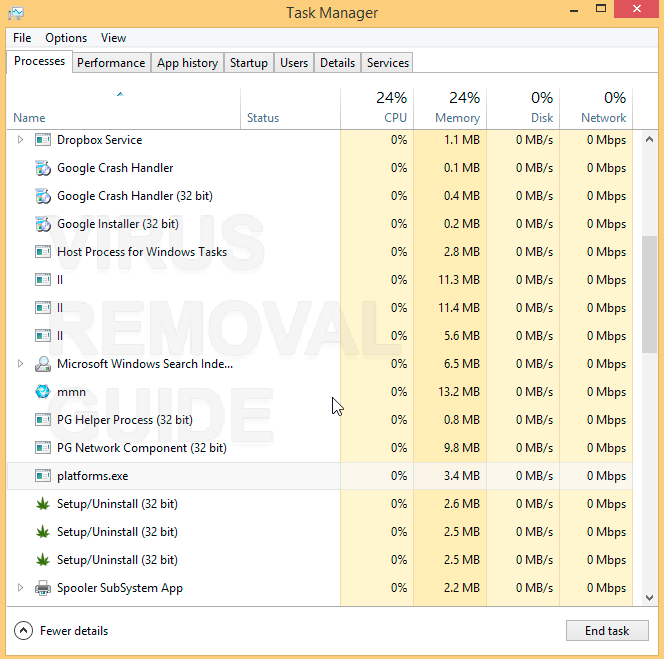Image resolution: width=664 pixels, height=659 pixels.
Task: Expand the Microsoft Windows Search Indexer group
Action: [20, 363]
